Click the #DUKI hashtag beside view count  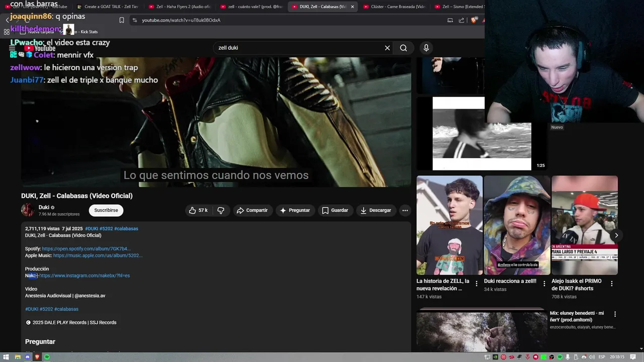[x=92, y=229]
